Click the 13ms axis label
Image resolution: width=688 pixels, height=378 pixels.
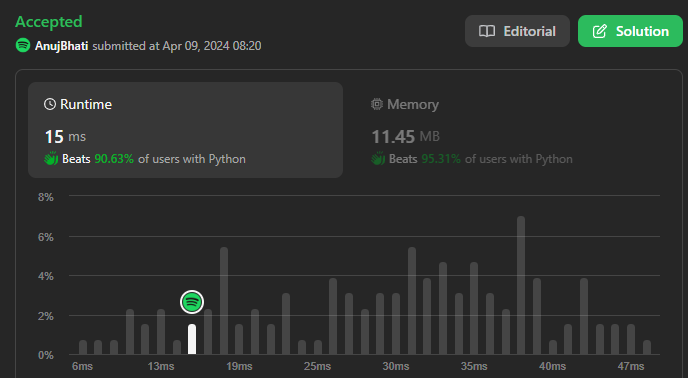tap(161, 366)
